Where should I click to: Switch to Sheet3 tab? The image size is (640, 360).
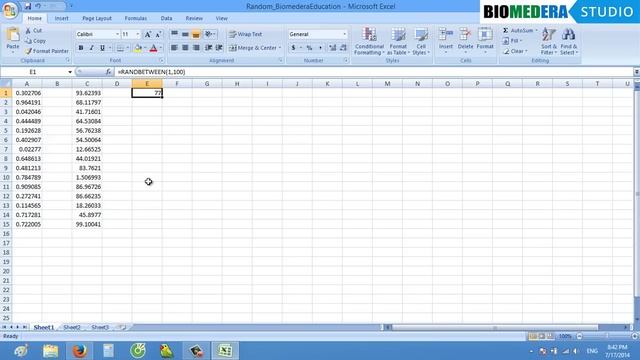[100, 327]
